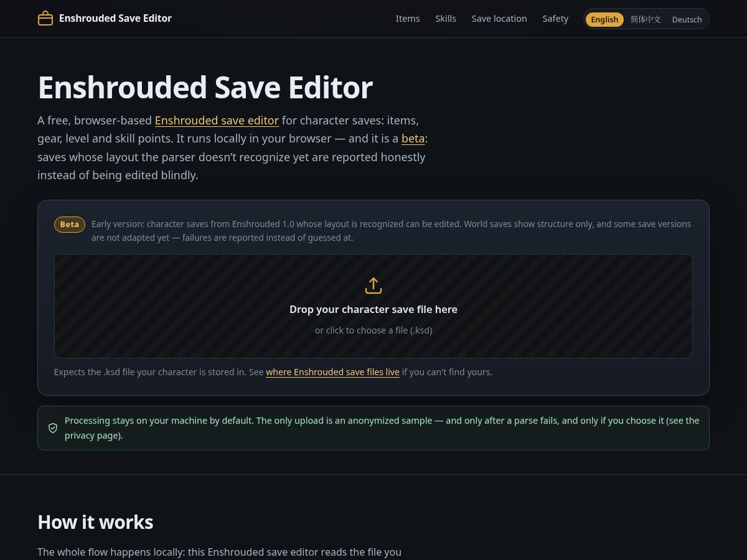Click 'Drop your character save file here' zone
Screen dimensions: 747x560
[374, 306]
